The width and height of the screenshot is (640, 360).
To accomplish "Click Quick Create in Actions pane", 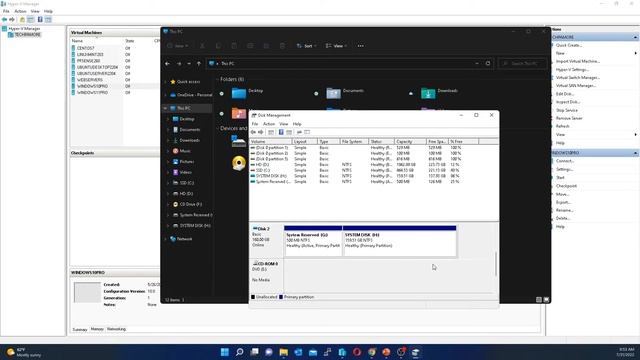I will point(569,45).
